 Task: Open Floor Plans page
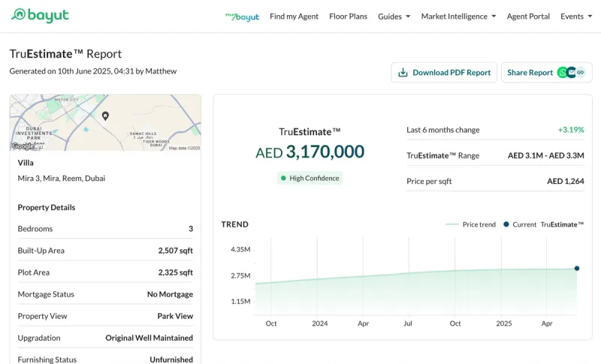point(348,17)
